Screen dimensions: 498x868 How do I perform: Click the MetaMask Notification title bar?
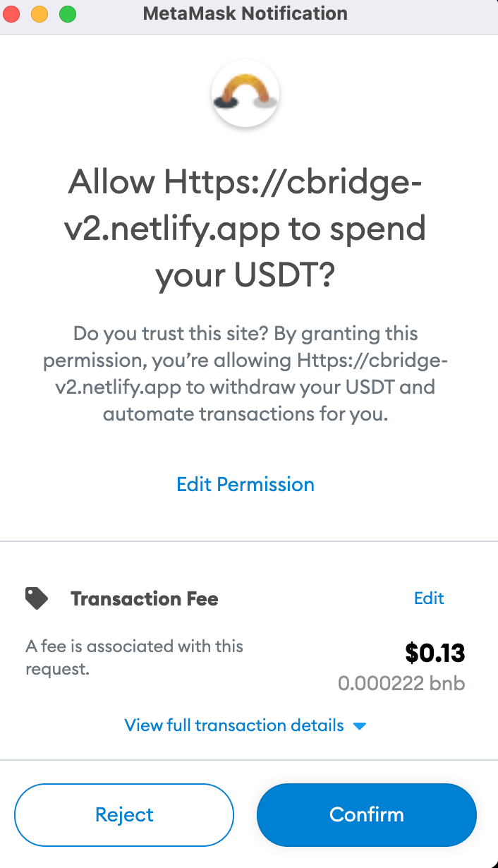[245, 13]
